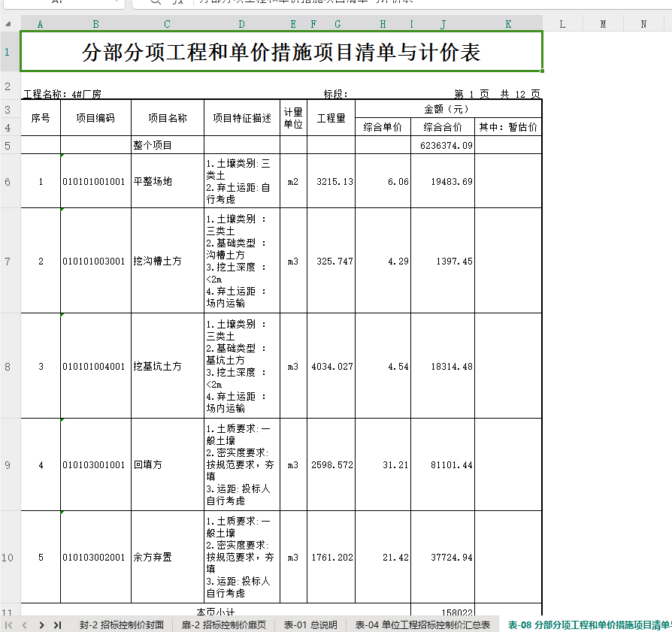Select column A header
Image resolution: width=672 pixels, height=632 pixels.
[41, 24]
